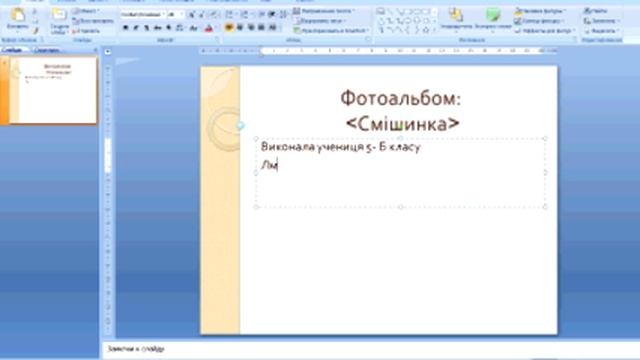640x360 pixels.
Task: Click the line Виконала учениця 5-Б класу
Action: coord(340,147)
